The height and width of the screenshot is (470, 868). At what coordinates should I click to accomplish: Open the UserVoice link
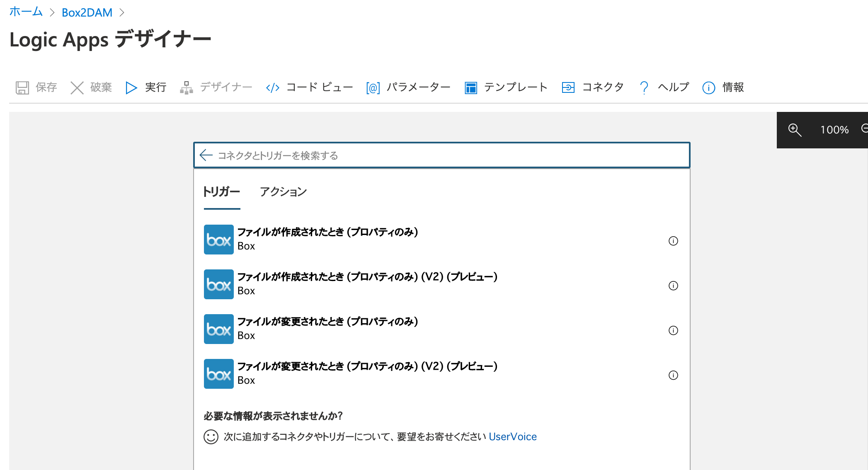click(513, 437)
